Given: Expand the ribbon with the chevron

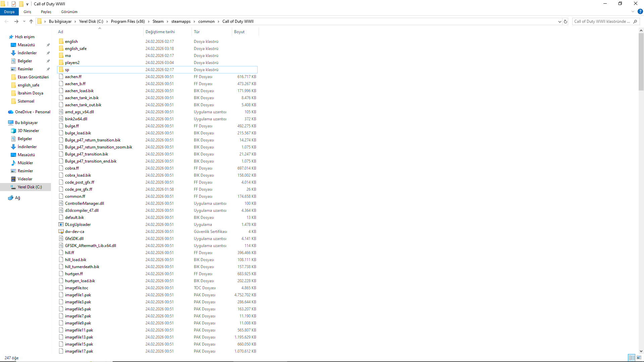Looking at the screenshot, I should point(633,11).
